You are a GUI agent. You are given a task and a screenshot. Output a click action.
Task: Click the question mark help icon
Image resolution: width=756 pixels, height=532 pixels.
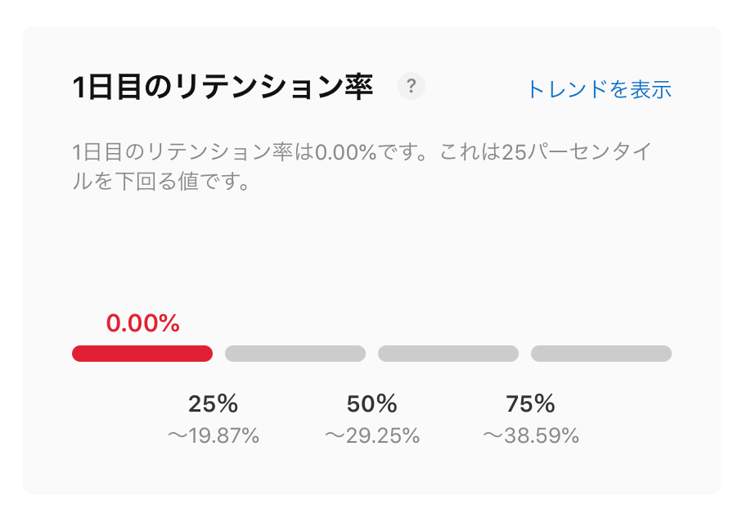click(x=412, y=86)
